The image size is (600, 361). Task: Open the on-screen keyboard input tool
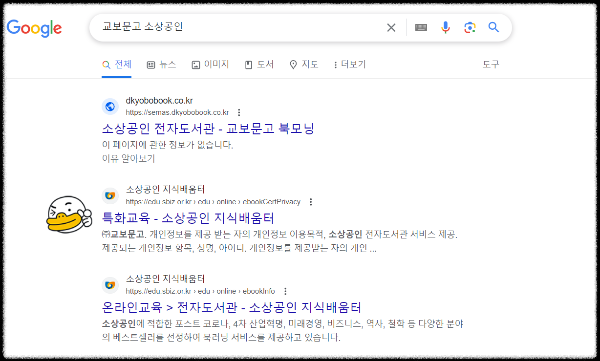[421, 28]
